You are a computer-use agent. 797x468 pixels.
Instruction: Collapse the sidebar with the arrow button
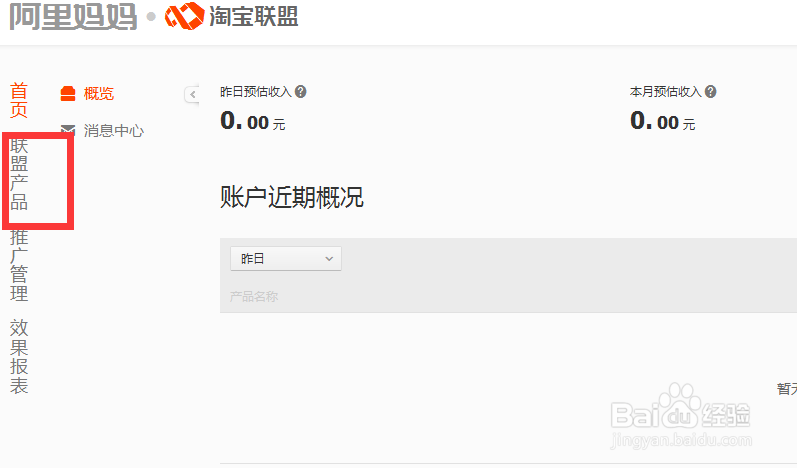(x=192, y=95)
